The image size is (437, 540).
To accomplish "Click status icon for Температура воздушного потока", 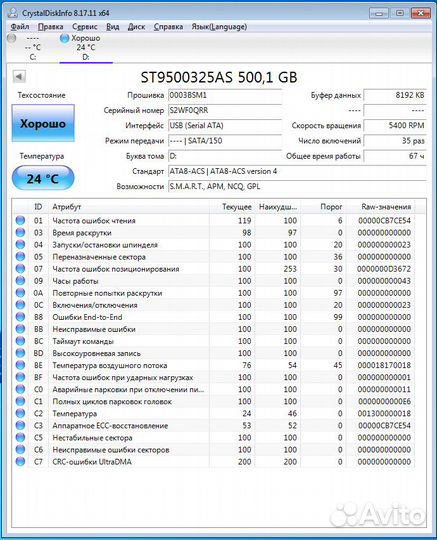I will (20, 365).
